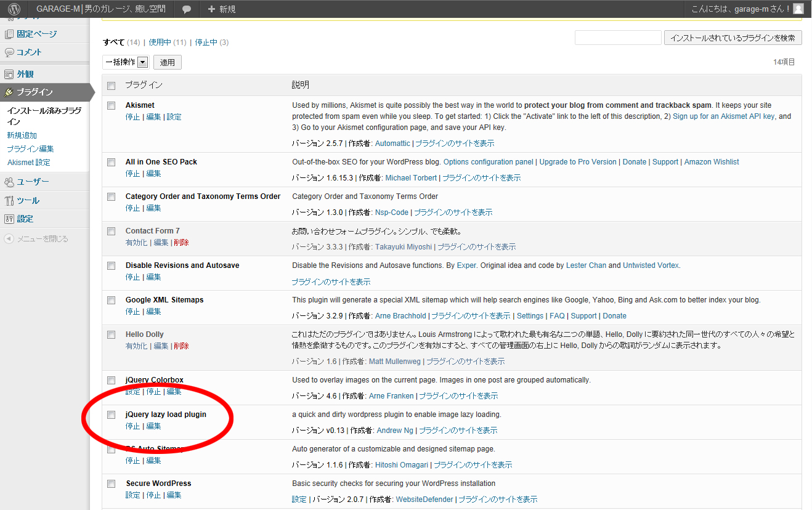Open GARAGE-M site name in admin bar
The width and height of the screenshot is (812, 510).
(x=101, y=9)
